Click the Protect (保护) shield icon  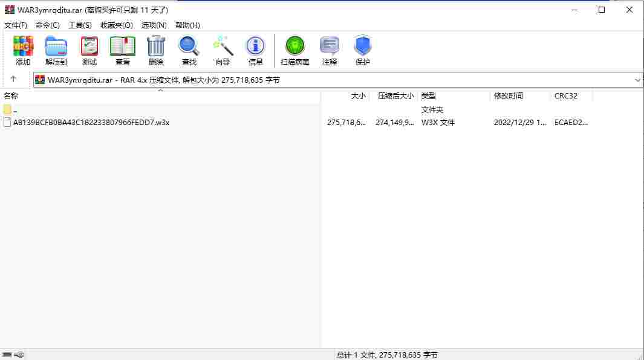pyautogui.click(x=363, y=50)
